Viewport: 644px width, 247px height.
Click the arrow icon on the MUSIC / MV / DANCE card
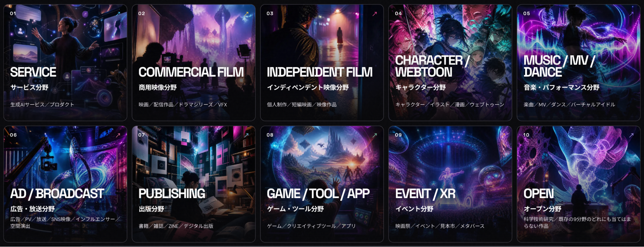coord(631,14)
